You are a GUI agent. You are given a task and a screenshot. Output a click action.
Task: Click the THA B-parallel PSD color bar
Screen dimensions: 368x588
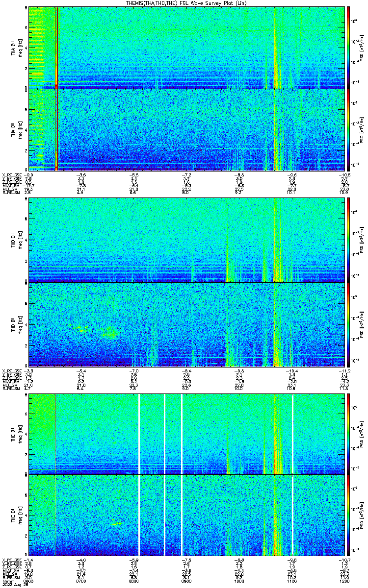349,130
